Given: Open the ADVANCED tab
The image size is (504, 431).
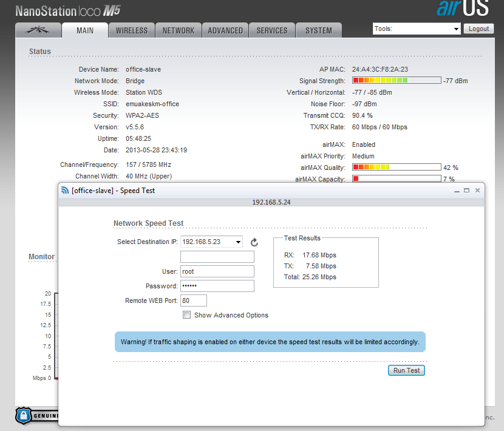Looking at the screenshot, I should point(225,30).
